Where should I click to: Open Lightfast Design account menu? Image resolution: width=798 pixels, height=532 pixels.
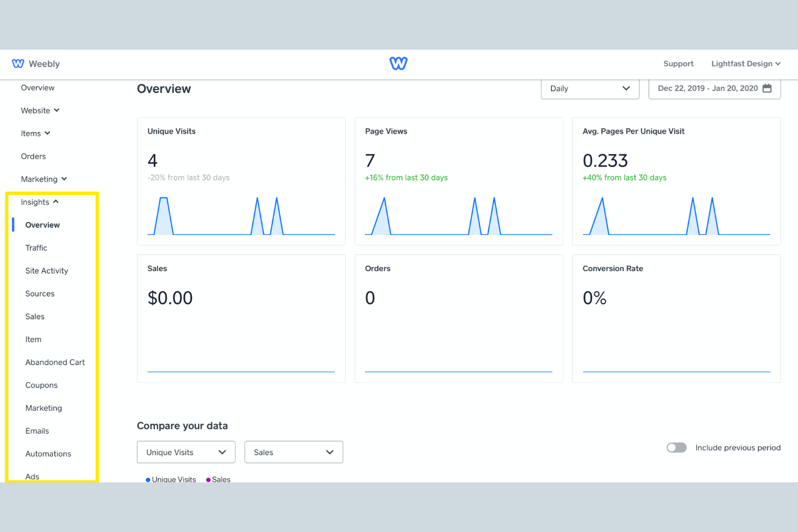tap(746, 64)
